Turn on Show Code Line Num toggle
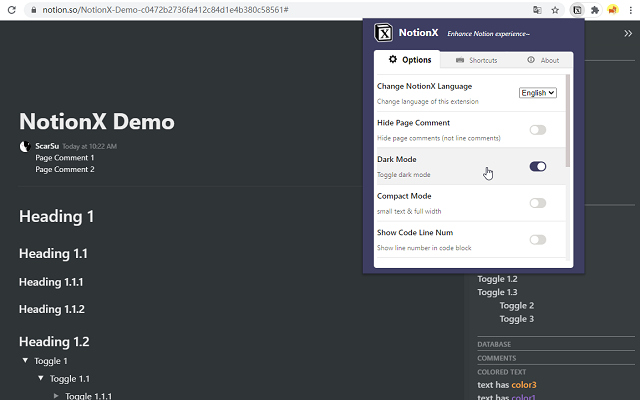640x400 pixels. click(538, 239)
